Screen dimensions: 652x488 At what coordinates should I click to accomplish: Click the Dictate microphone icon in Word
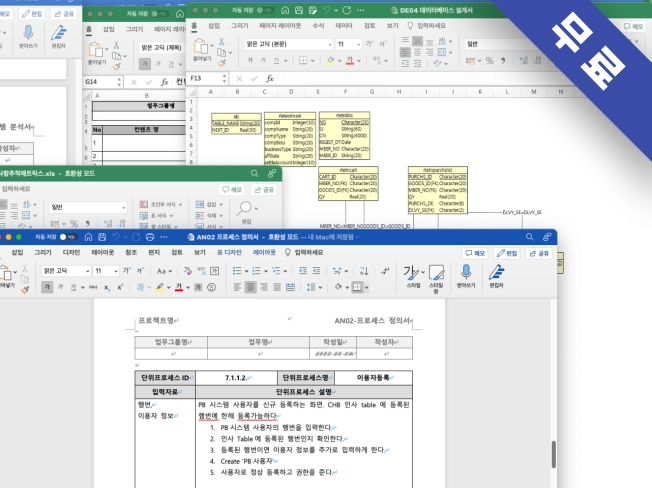[465, 273]
